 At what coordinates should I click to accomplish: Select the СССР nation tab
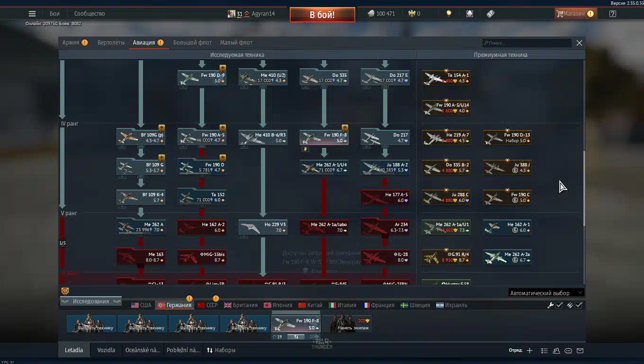207,305
